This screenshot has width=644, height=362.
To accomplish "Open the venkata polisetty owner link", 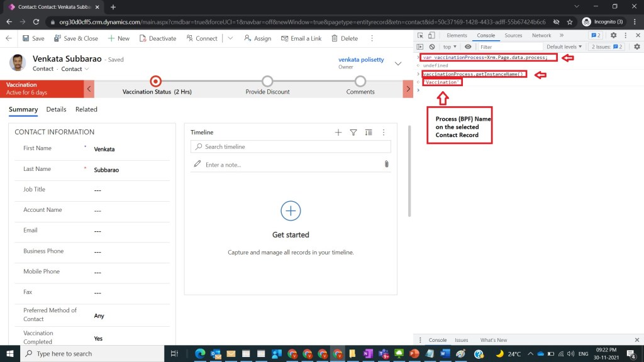I will point(361,60).
